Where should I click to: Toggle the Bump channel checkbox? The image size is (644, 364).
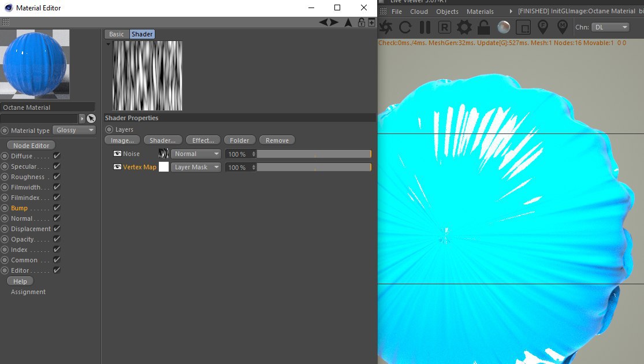pos(57,208)
